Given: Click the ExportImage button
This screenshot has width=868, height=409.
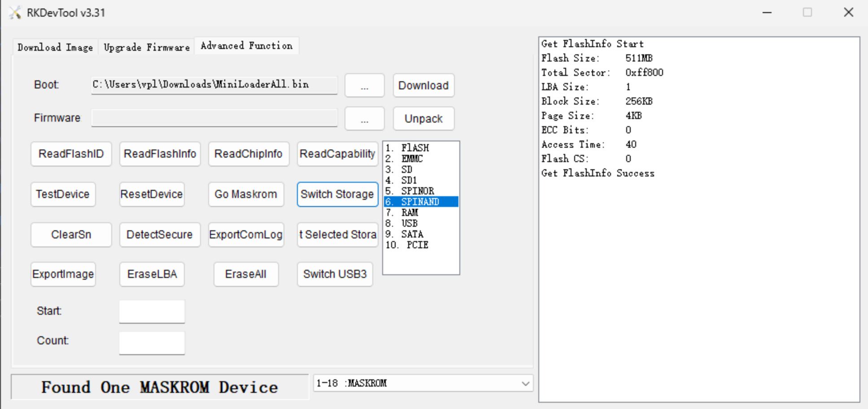Looking at the screenshot, I should click(63, 274).
